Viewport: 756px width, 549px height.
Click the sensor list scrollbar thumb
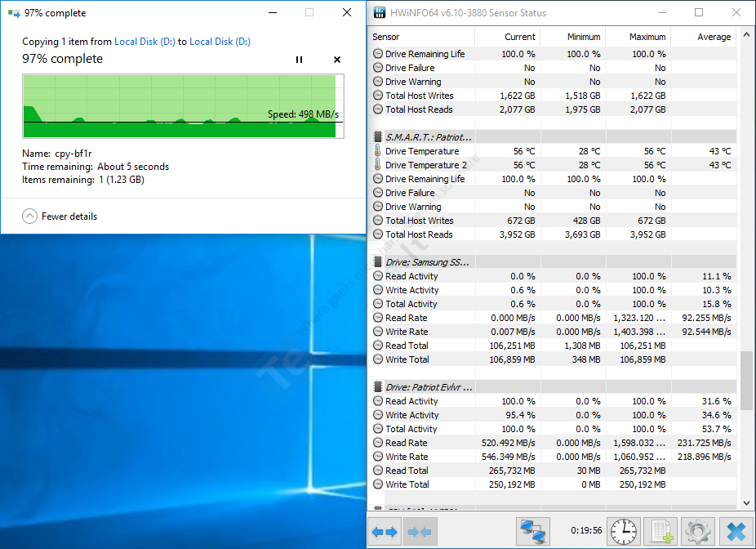[746, 380]
